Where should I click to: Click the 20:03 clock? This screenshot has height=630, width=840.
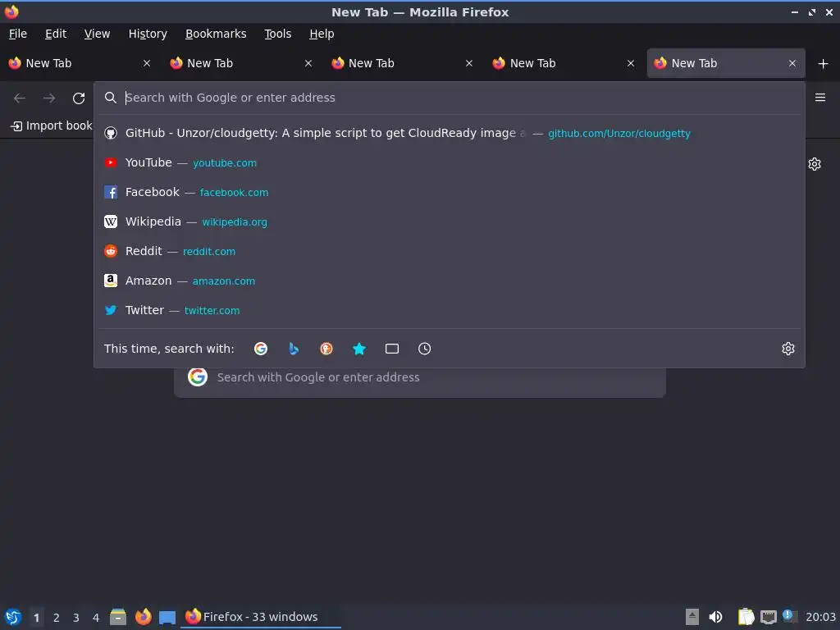click(x=820, y=617)
